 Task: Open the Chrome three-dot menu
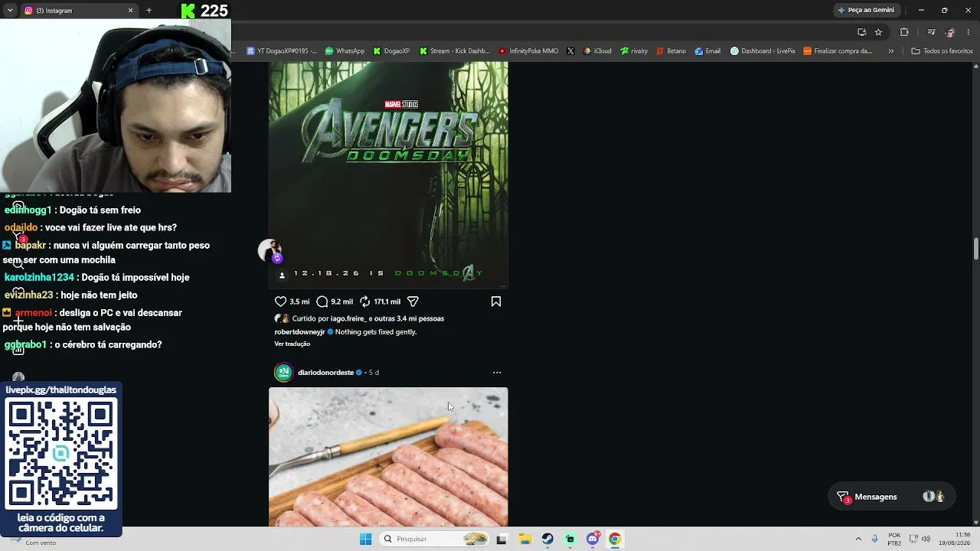pyautogui.click(x=969, y=32)
